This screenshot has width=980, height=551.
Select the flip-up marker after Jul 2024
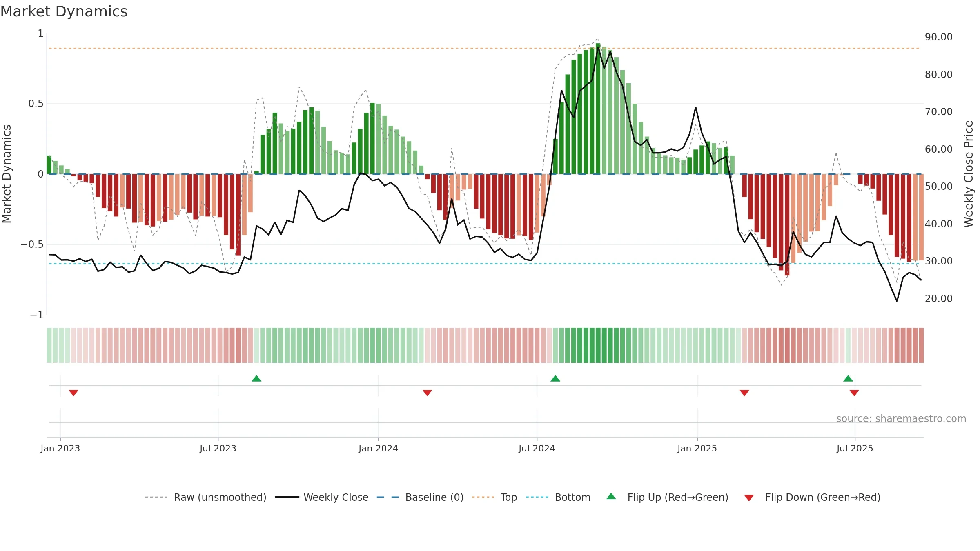pos(555,378)
